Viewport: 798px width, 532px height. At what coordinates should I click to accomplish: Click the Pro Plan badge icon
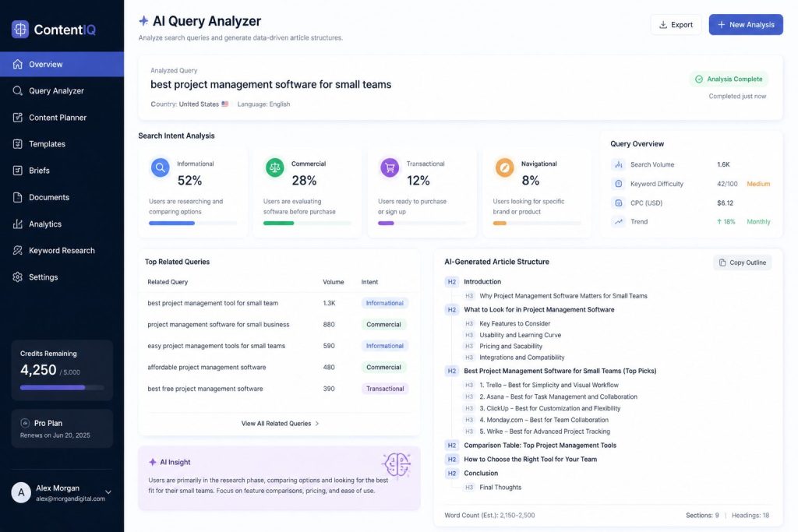click(x=25, y=423)
